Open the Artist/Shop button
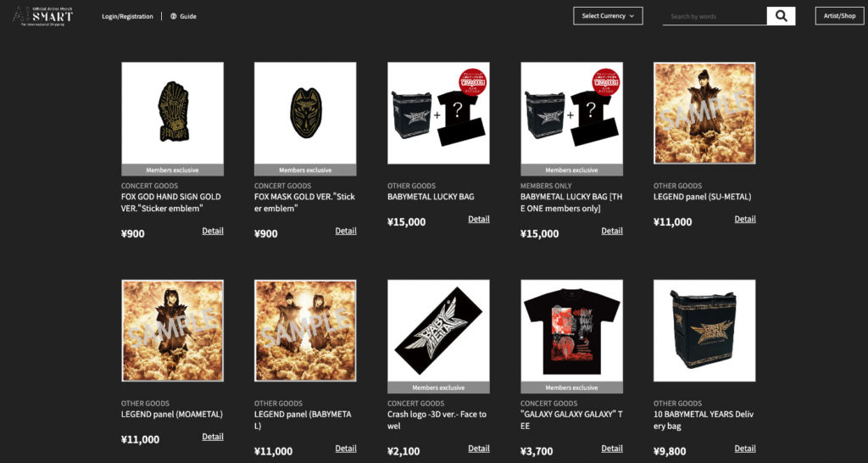The image size is (868, 463). pyautogui.click(x=839, y=16)
